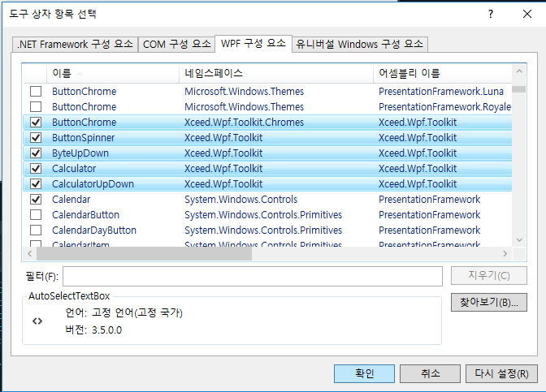Viewport: 546px width, 392px height.
Task: Switch to COM 구성 요소 tab
Action: pos(177,45)
